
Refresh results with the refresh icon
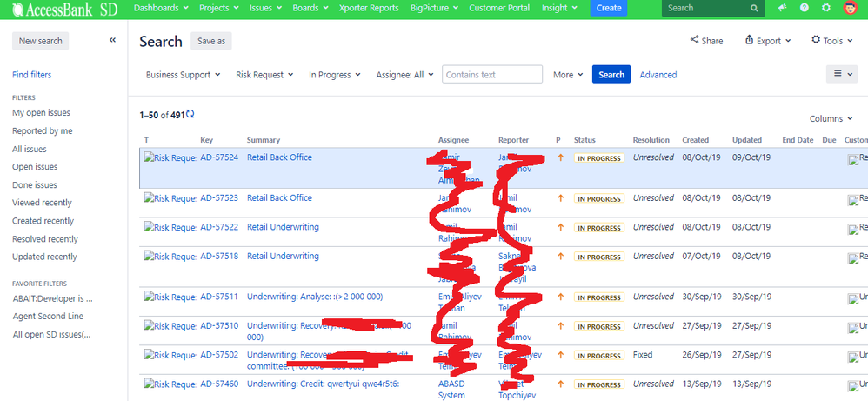pyautogui.click(x=190, y=114)
